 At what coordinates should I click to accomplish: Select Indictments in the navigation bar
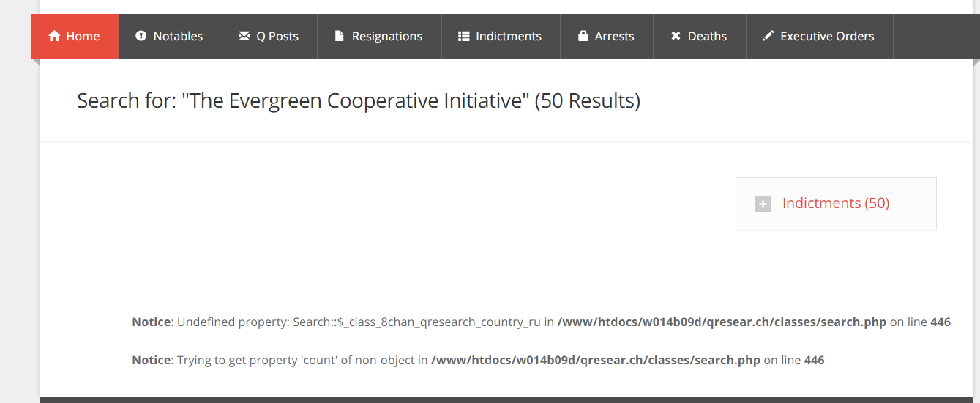coord(501,36)
